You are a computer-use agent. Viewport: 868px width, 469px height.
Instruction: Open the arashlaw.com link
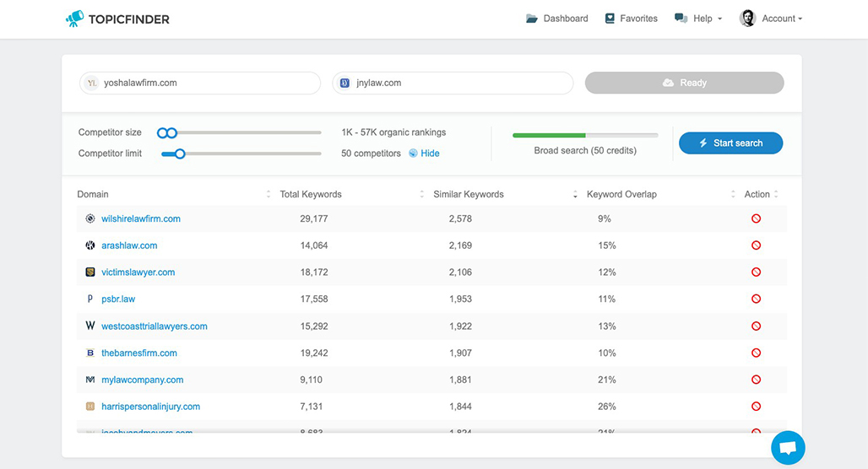tap(129, 245)
